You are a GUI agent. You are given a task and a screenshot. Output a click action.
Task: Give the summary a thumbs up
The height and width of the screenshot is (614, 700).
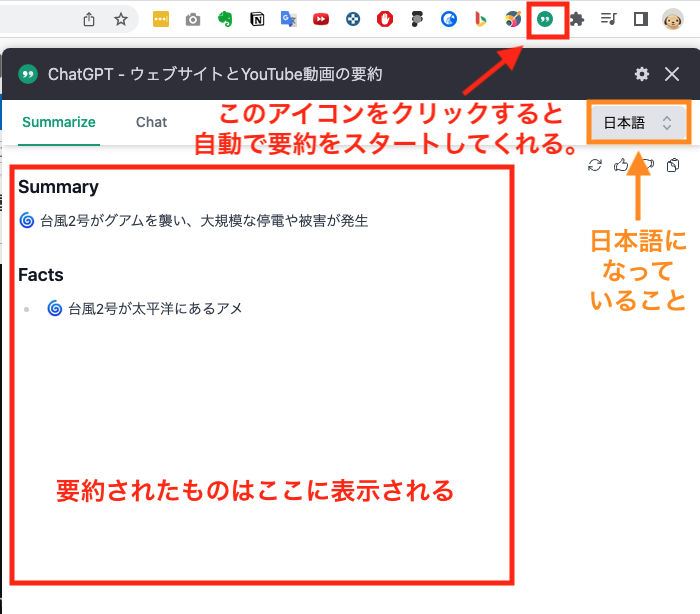click(x=621, y=165)
